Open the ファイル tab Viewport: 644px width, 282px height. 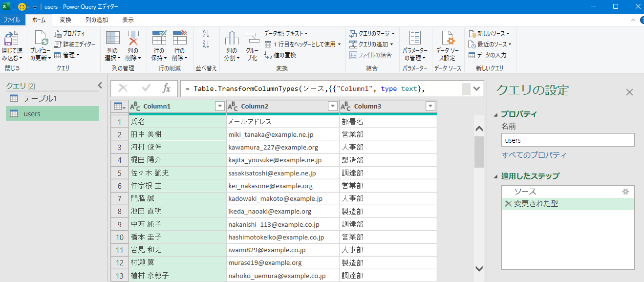(x=12, y=20)
